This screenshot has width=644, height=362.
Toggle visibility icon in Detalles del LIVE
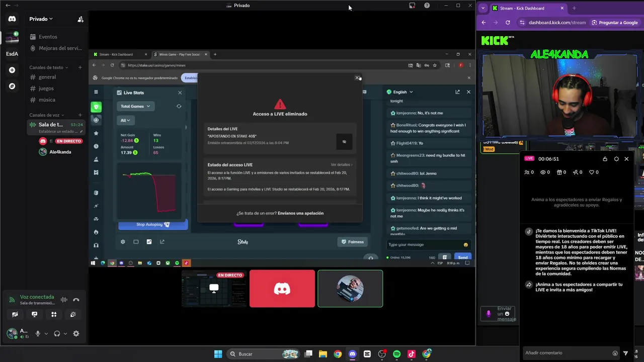[344, 142]
